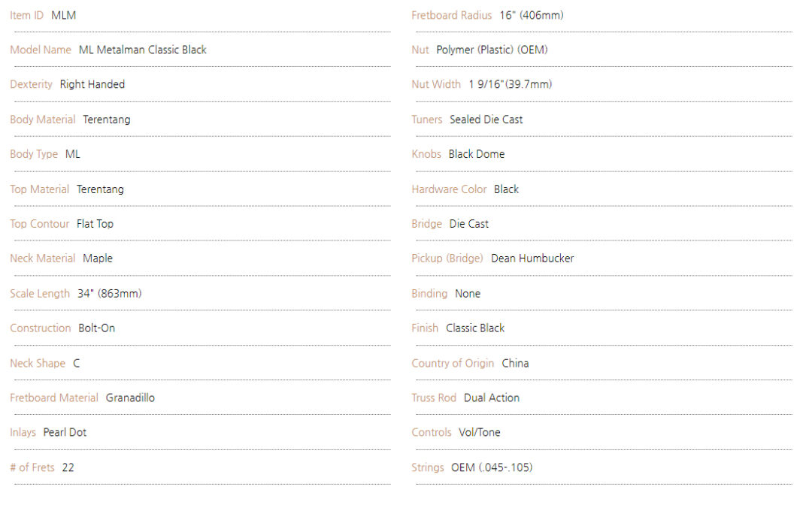Select the Strings OEM (.045-.105) value
The width and height of the screenshot is (812, 511).
pos(492,467)
